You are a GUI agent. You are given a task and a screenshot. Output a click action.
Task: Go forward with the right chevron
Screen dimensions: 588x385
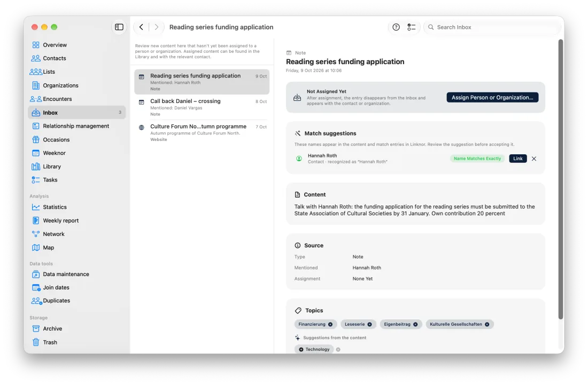(x=157, y=27)
